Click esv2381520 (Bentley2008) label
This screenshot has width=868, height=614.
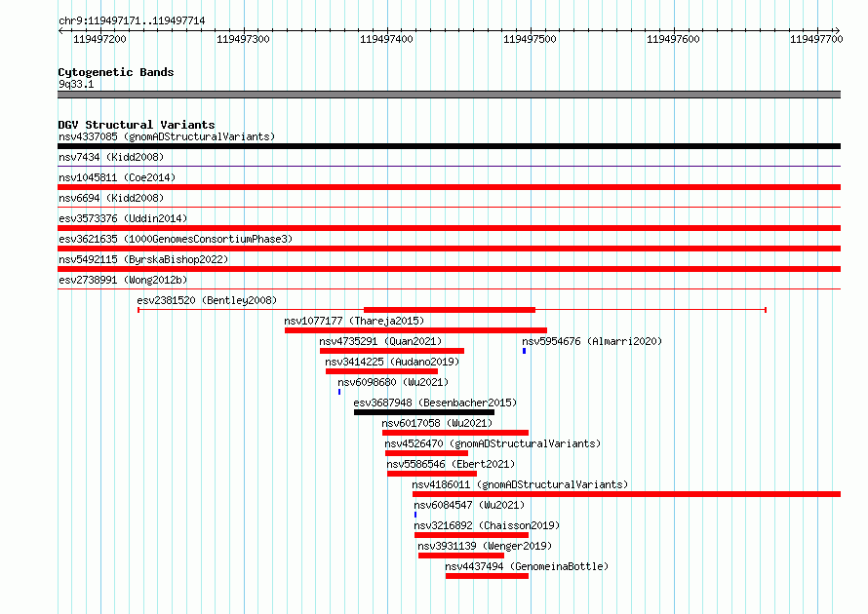click(x=207, y=300)
